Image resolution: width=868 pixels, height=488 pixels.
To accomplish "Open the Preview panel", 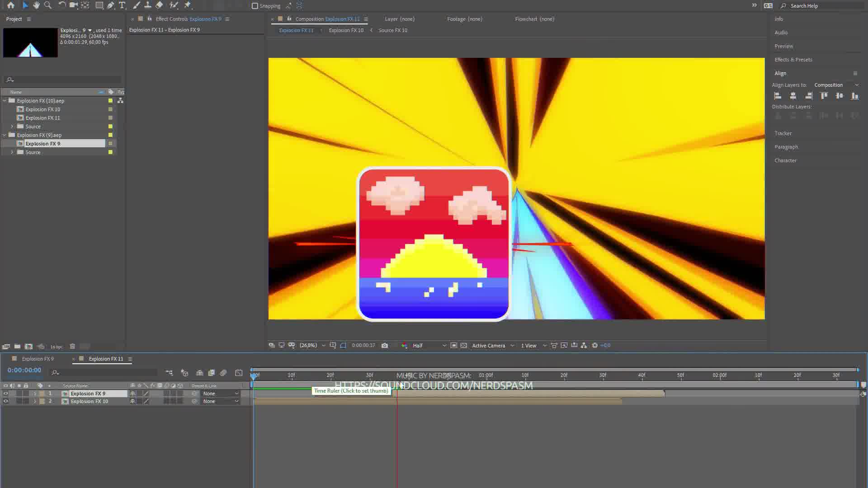I will pyautogui.click(x=783, y=46).
